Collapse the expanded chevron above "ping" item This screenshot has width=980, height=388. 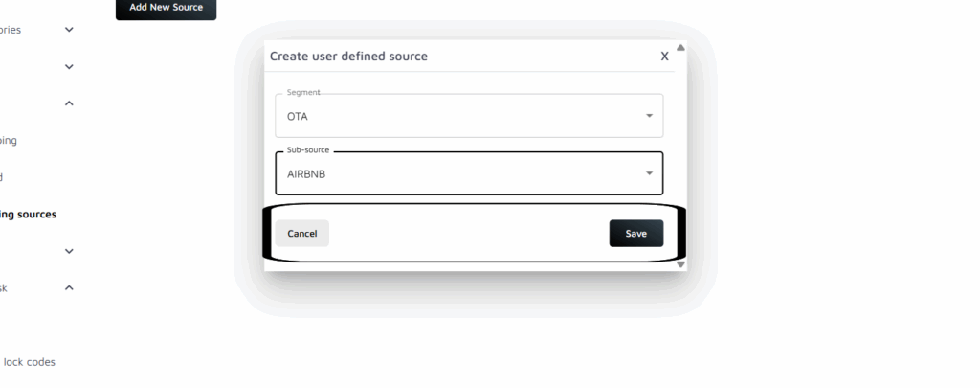click(x=69, y=103)
